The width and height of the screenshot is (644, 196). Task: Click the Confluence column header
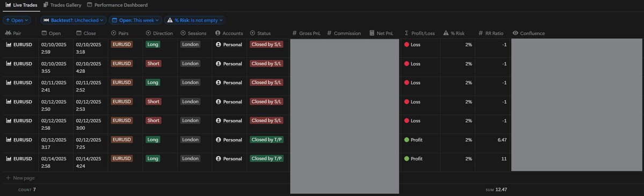[529, 33]
